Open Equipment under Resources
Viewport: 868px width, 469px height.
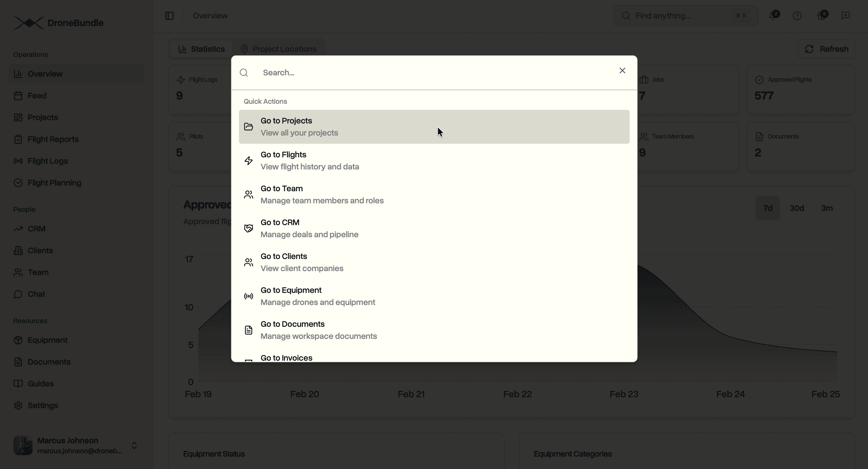(x=47, y=340)
